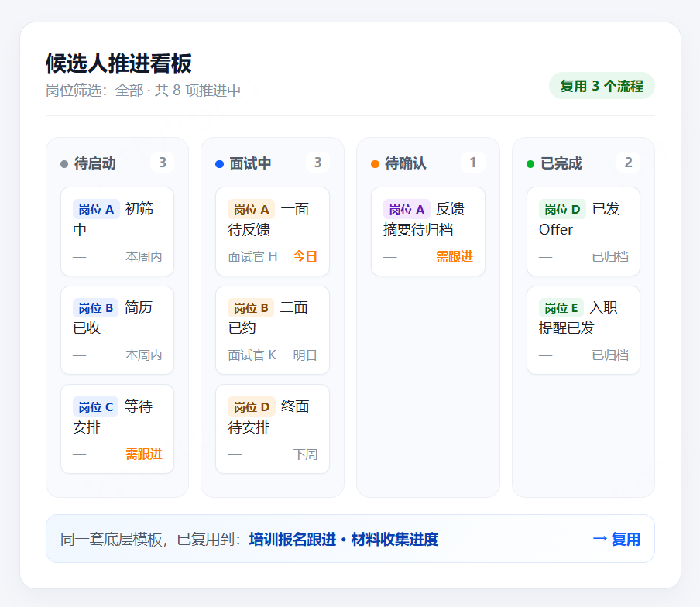The width and height of the screenshot is (700, 607).
Task: Click the 培训报名跟进 • 材料收集进度 text
Action: pyautogui.click(x=344, y=539)
